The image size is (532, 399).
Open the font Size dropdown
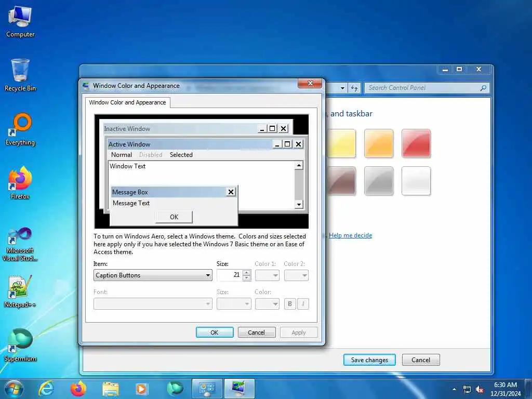[x=234, y=303]
